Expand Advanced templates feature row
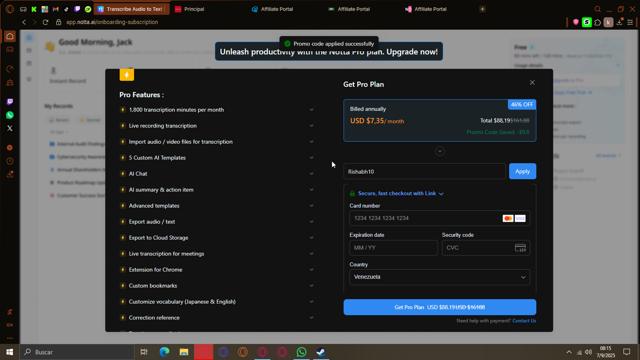Image resolution: width=640 pixels, height=360 pixels. (311, 206)
